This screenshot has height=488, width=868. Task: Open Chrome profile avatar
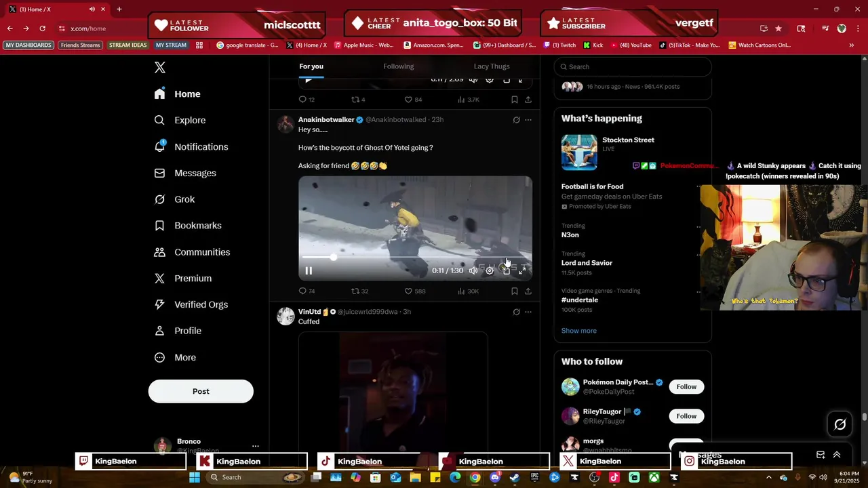point(842,28)
